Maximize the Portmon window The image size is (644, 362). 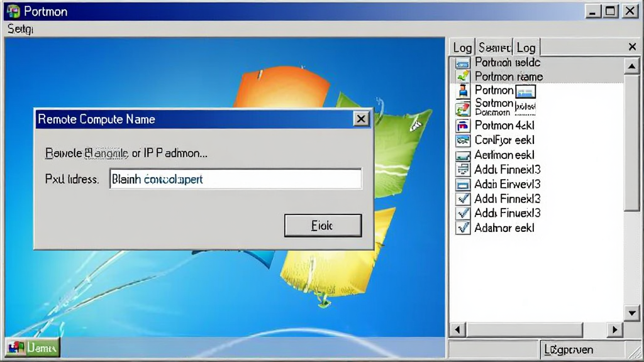point(610,11)
